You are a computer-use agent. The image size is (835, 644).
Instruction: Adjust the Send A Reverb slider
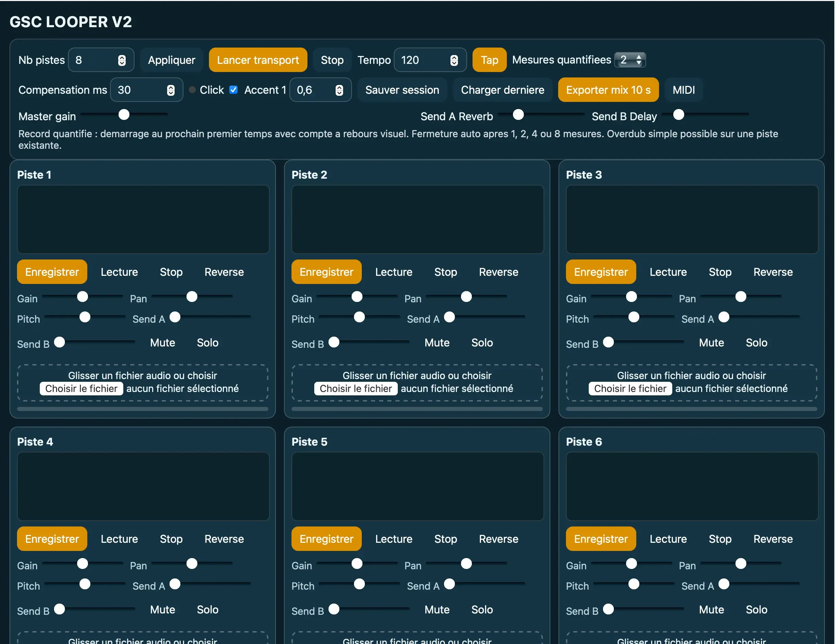tap(518, 114)
